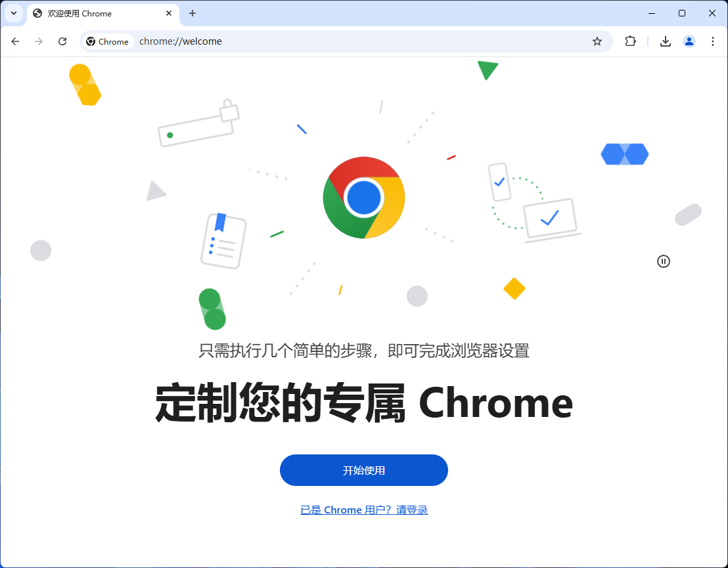Expand the tab search dropdown arrow
The width and height of the screenshot is (728, 568).
coord(14,13)
